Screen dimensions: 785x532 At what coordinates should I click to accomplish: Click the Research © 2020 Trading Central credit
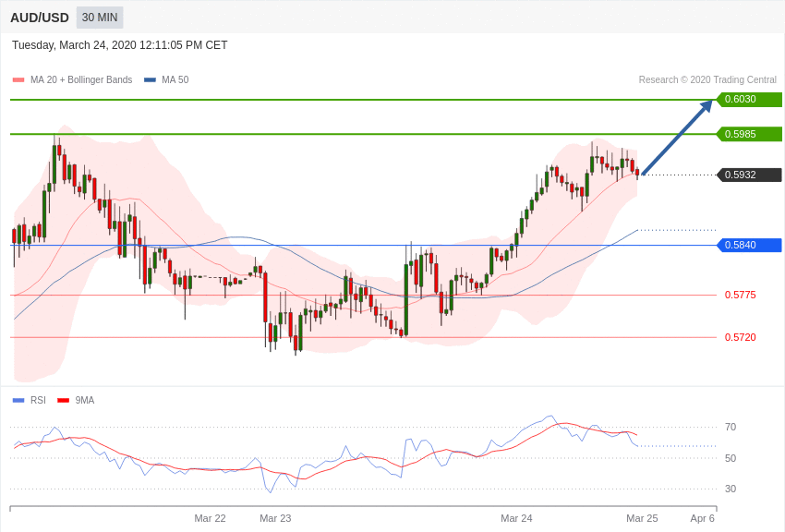click(707, 79)
